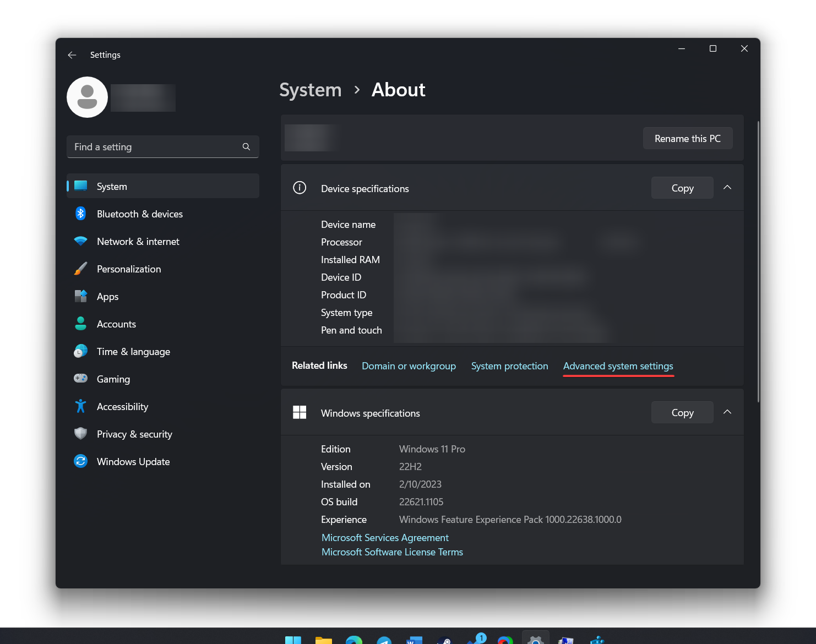Collapse the Device specifications section
Image resolution: width=816 pixels, height=644 pixels.
[x=727, y=188]
